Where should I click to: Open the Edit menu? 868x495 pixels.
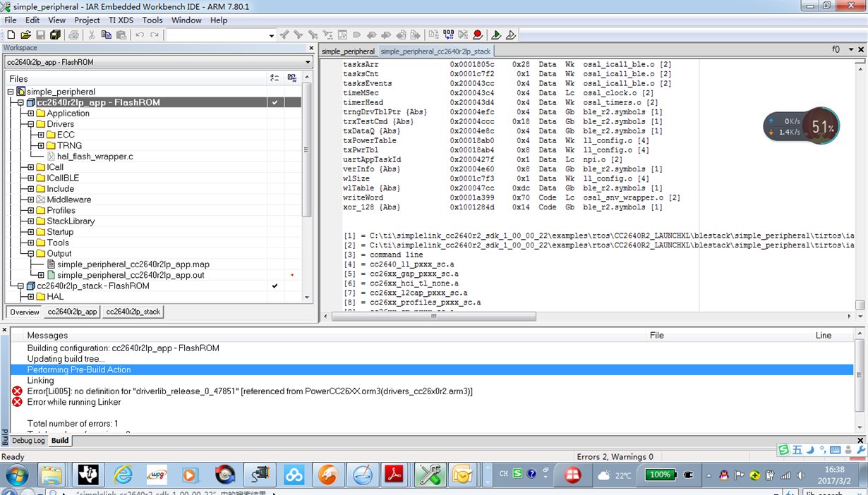coord(32,20)
